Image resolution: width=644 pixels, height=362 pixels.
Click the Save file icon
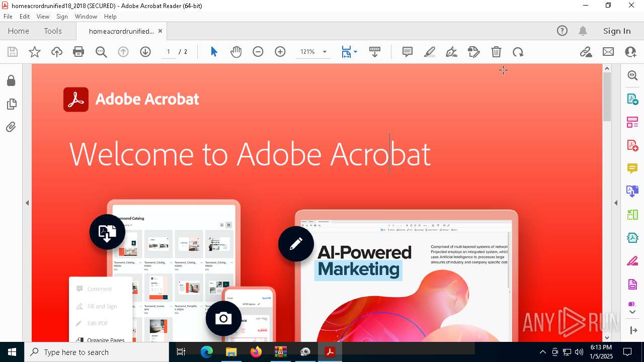click(13, 52)
